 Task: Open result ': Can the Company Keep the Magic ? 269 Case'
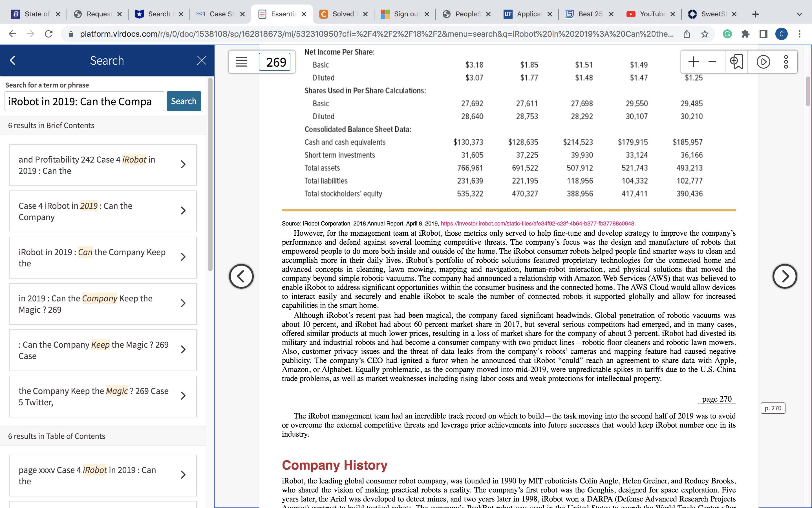[x=103, y=350]
